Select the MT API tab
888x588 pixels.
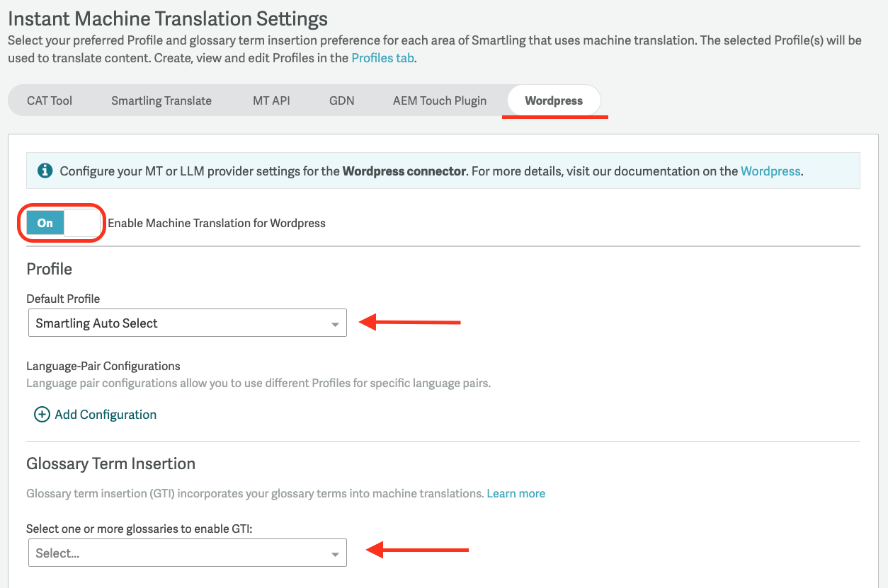point(271,100)
